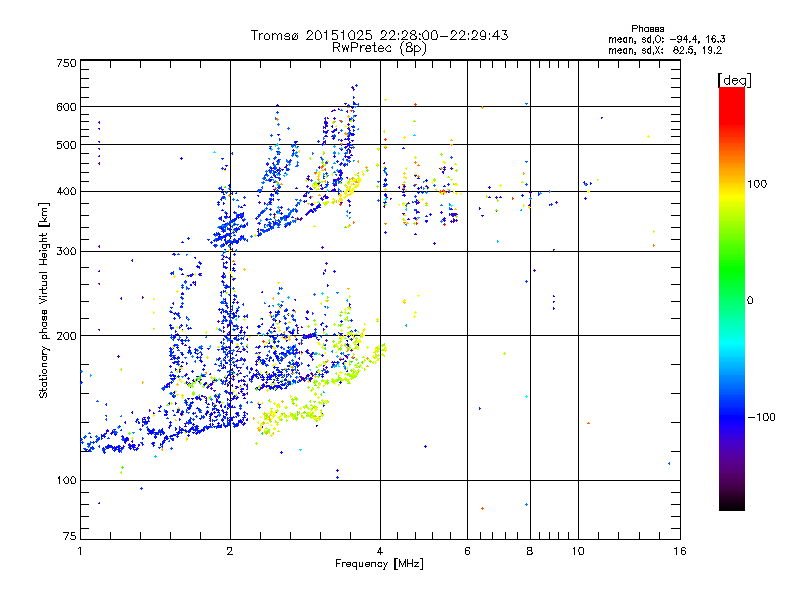
Task: Click the 'mean, sd,O: -94.4, 16.3' statistic
Action: pos(666,39)
